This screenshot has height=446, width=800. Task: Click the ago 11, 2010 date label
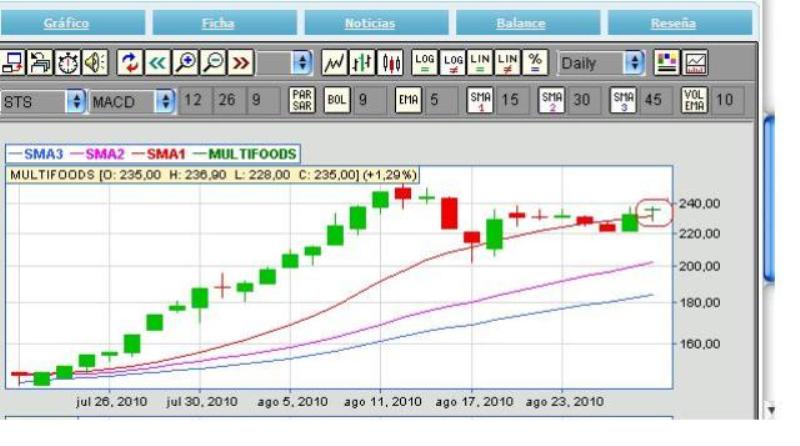click(x=383, y=402)
